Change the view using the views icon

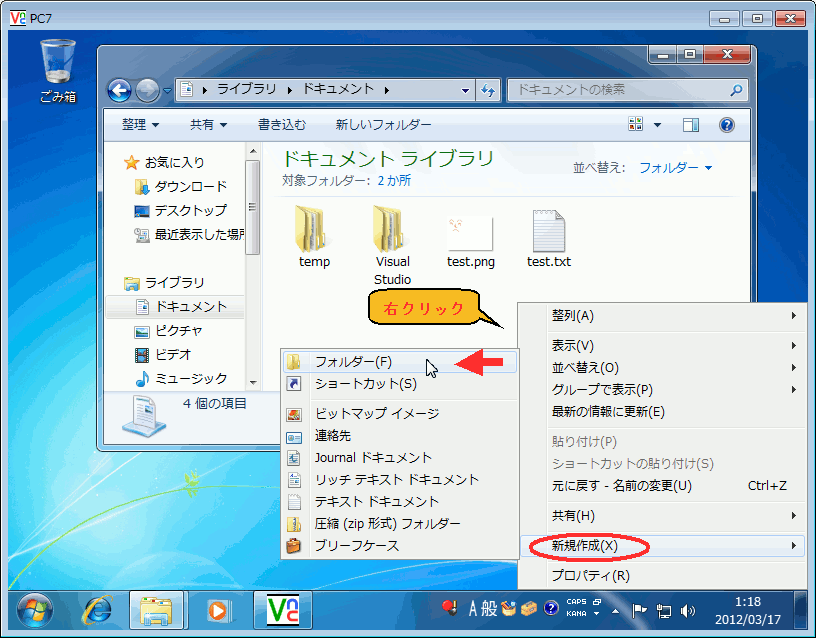634,122
